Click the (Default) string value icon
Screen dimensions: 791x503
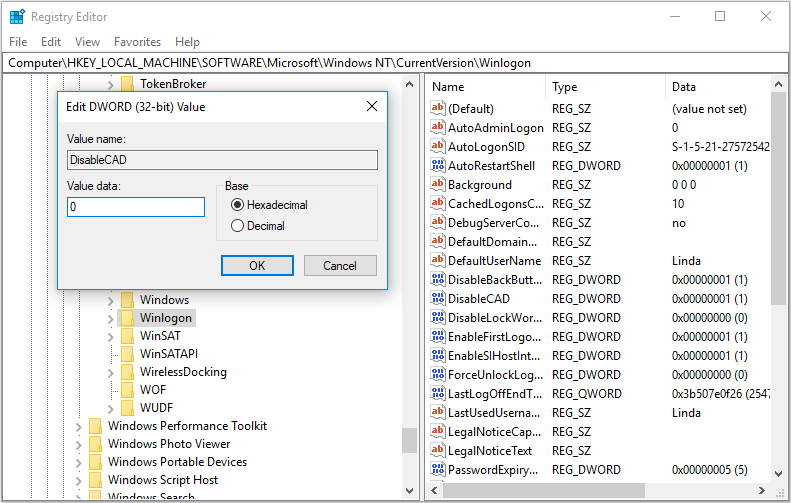point(437,108)
